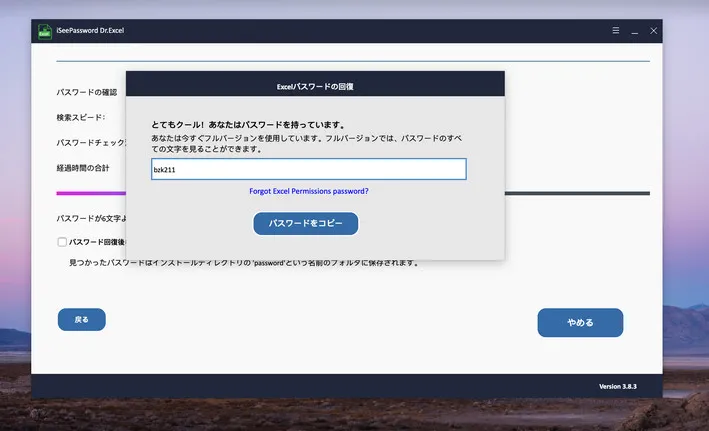This screenshot has width=709, height=431.
Task: Click the password search progress bar
Action: tap(353, 193)
